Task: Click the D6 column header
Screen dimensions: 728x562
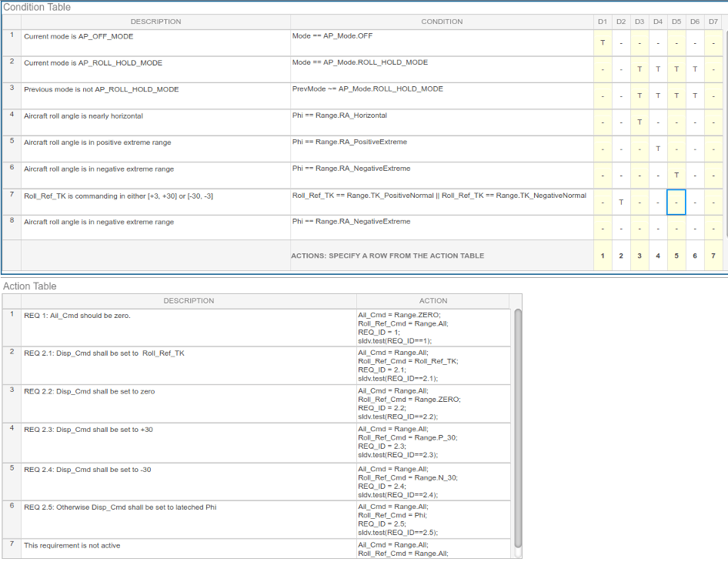Action: pyautogui.click(x=695, y=22)
